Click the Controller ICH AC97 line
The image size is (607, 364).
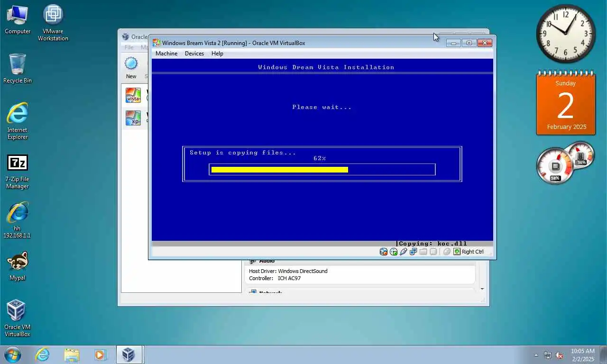click(275, 278)
